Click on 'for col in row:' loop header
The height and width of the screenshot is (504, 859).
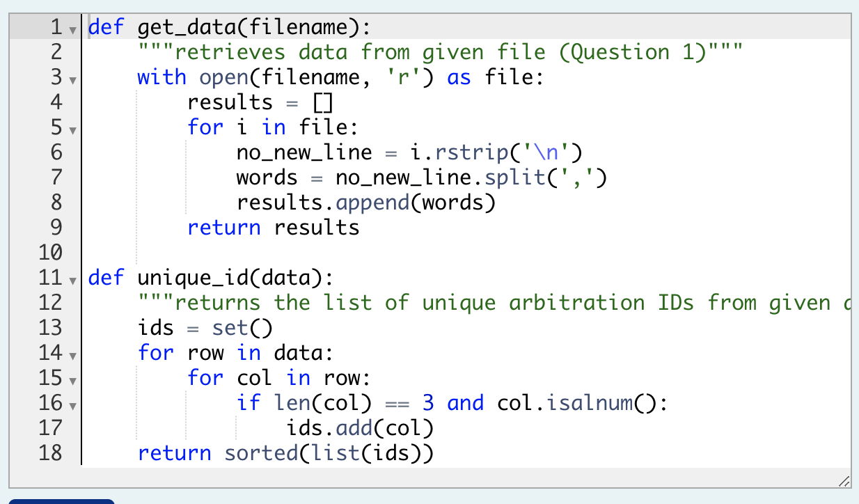point(279,378)
